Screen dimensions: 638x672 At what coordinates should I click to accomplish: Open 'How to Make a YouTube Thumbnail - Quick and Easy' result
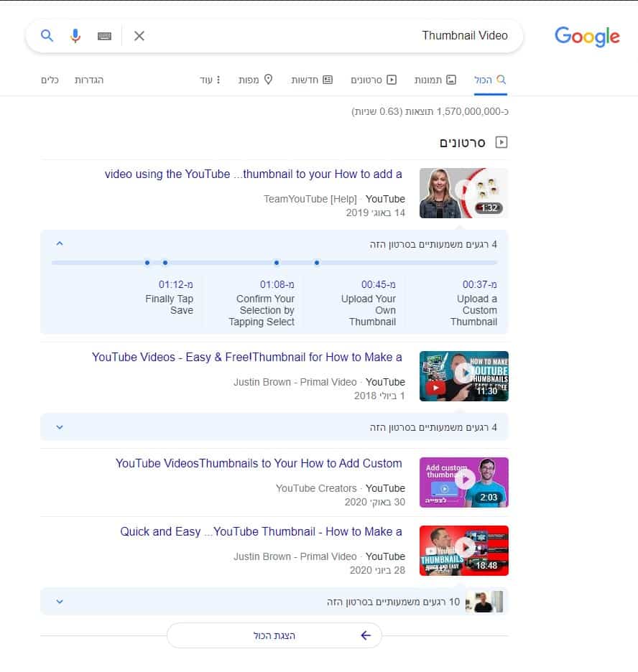pyautogui.click(x=261, y=531)
